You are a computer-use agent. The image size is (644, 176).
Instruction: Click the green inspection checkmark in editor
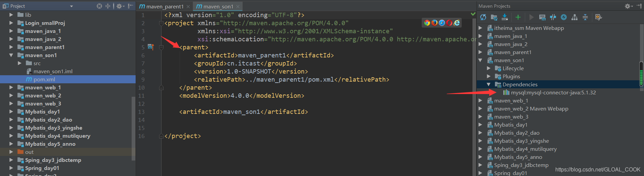(473, 14)
